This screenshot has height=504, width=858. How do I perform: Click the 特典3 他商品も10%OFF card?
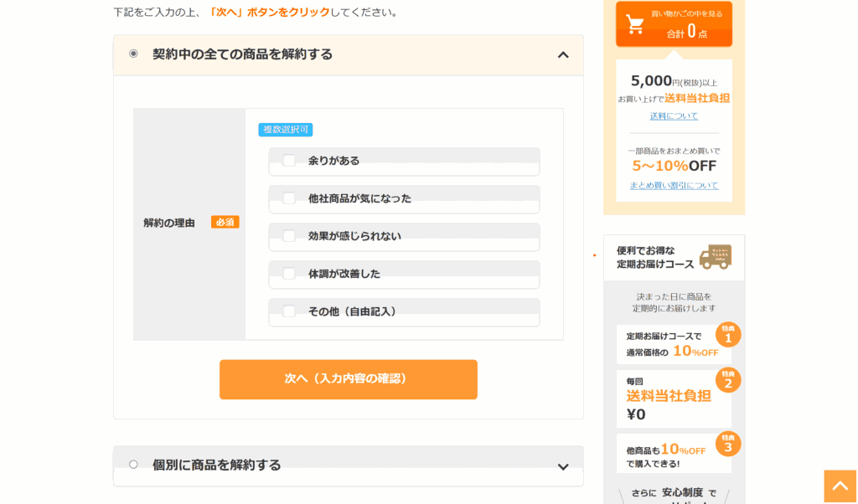674,454
